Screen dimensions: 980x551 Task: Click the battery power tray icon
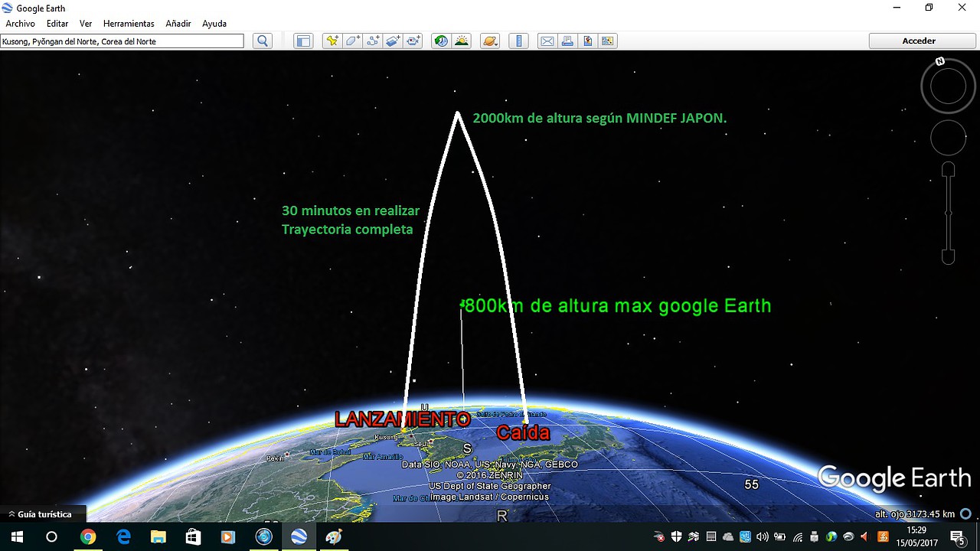[x=779, y=536]
